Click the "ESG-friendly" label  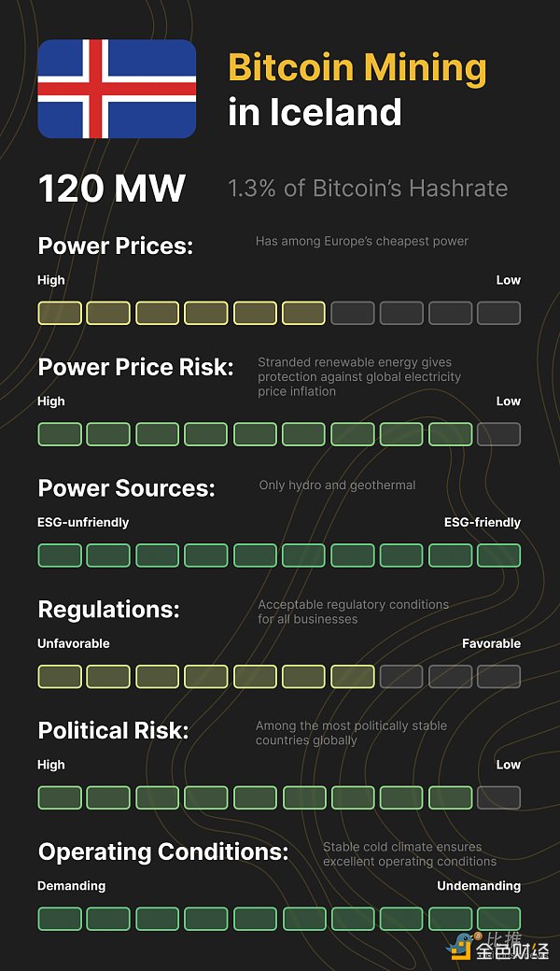482,522
